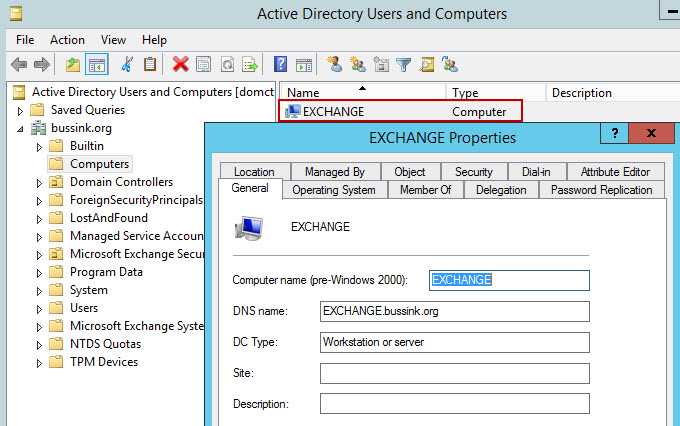The height and width of the screenshot is (426, 680).
Task: Open the Delegation tab
Action: [x=501, y=190]
